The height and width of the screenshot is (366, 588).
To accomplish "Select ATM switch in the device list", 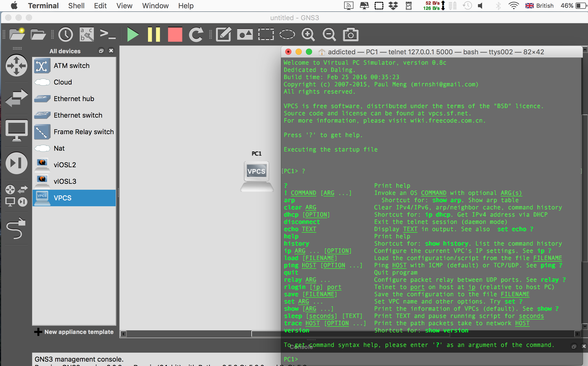I will pos(74,66).
